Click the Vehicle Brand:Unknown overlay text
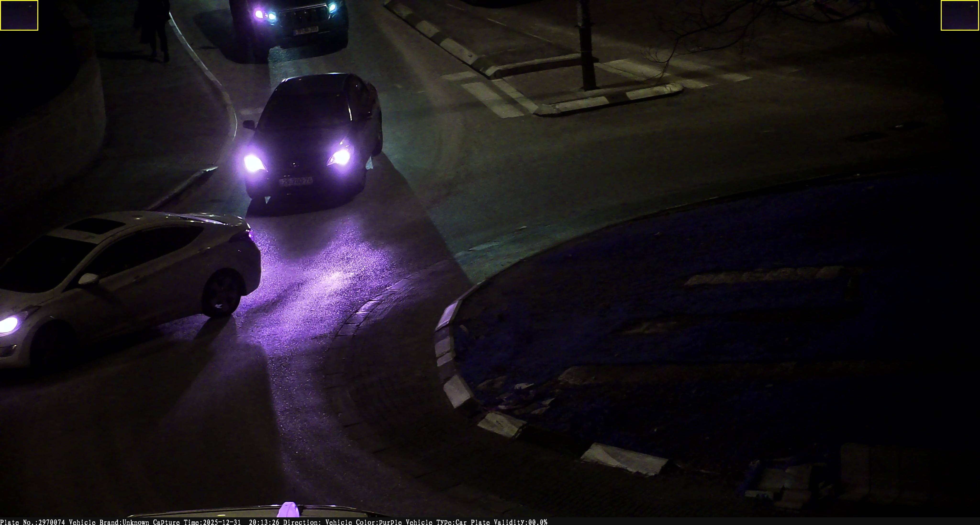The height and width of the screenshot is (525, 980). 109,522
